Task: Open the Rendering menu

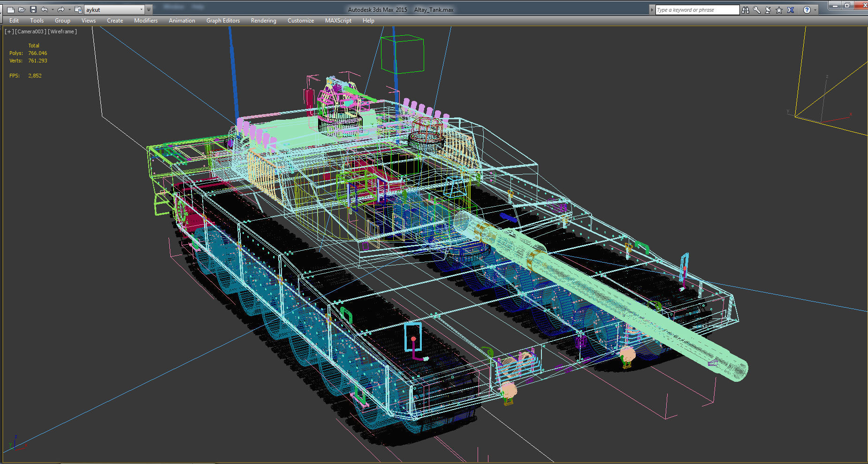Action: pyautogui.click(x=263, y=21)
